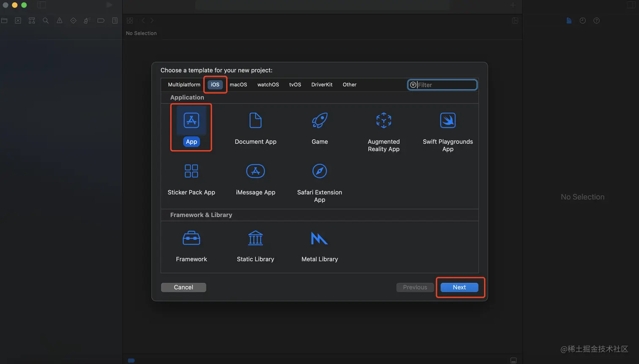Show the Report navigator
Screen dimensions: 639x364
point(115,20)
